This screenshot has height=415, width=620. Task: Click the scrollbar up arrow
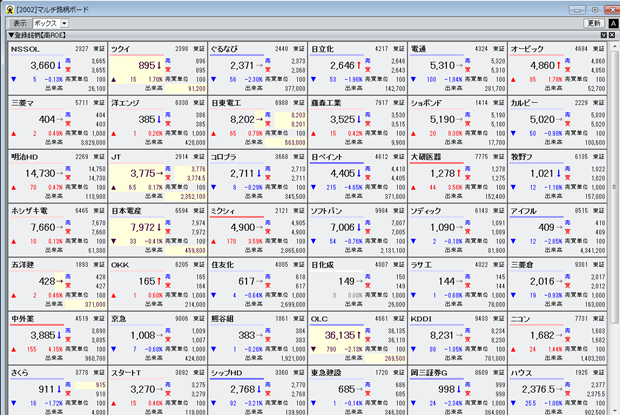coord(614,47)
